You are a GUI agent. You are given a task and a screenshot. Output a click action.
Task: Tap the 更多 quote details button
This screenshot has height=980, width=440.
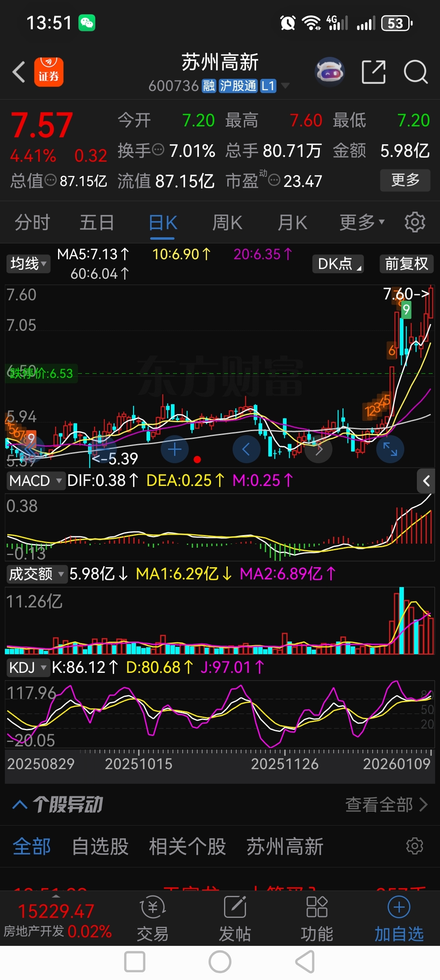coord(405,180)
